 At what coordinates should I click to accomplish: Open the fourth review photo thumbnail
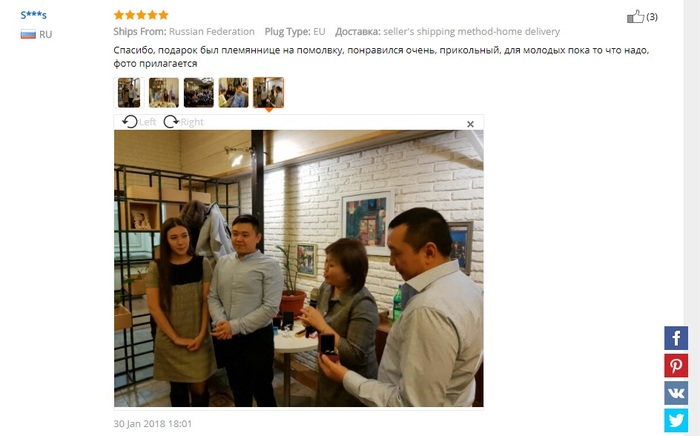point(233,92)
